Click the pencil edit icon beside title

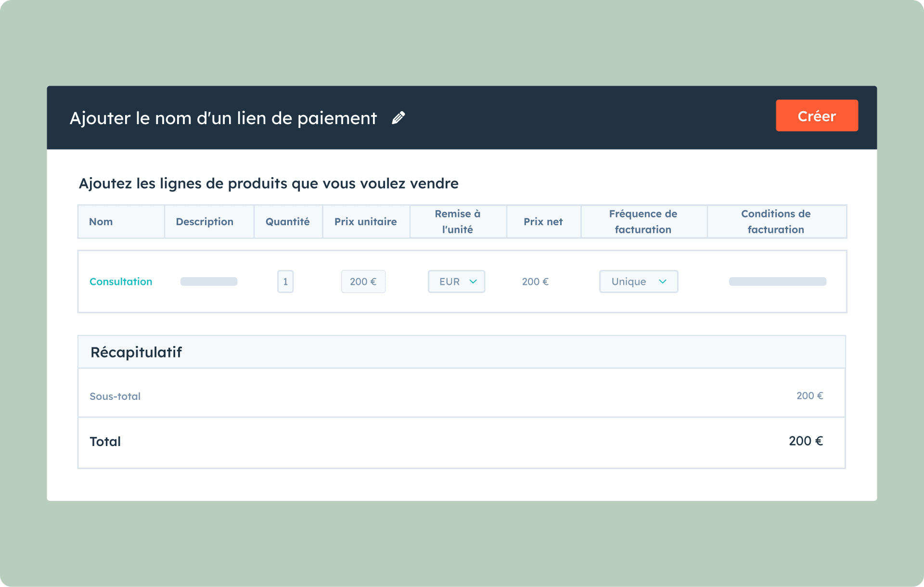pyautogui.click(x=398, y=118)
